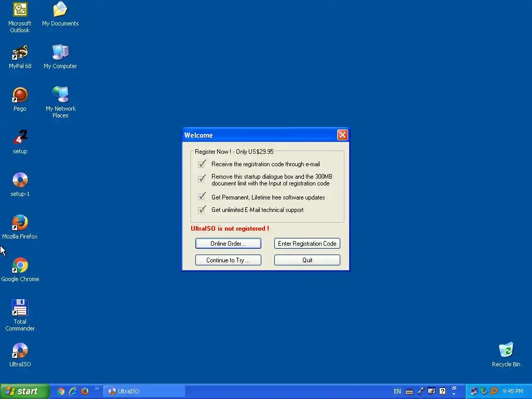Select the Total Commander desktop shortcut

pos(20,315)
